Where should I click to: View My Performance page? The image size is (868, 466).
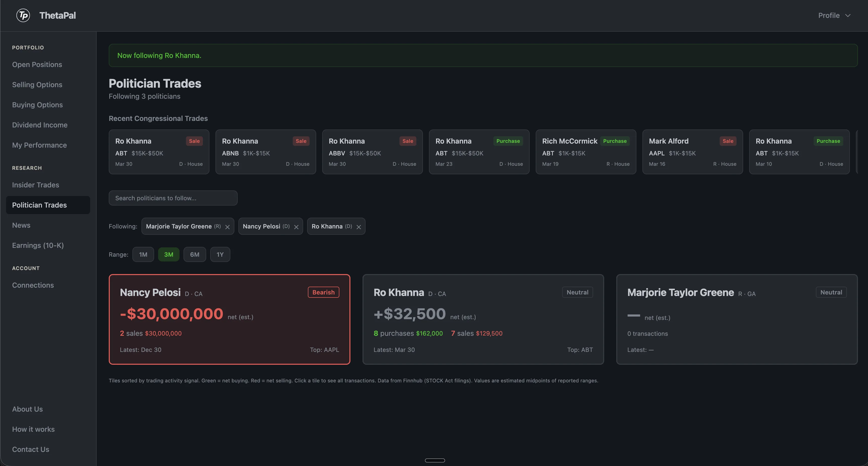[40, 145]
